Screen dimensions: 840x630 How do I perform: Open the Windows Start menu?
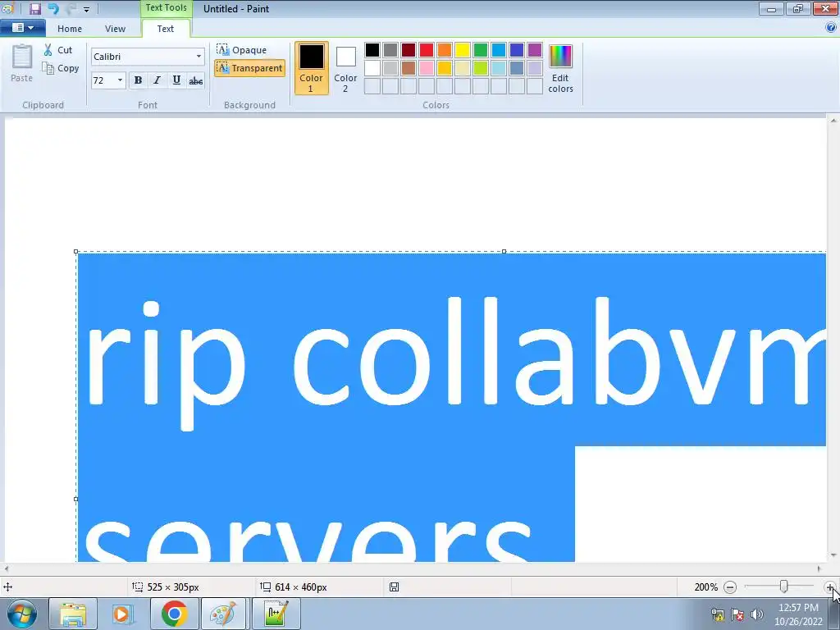point(22,614)
